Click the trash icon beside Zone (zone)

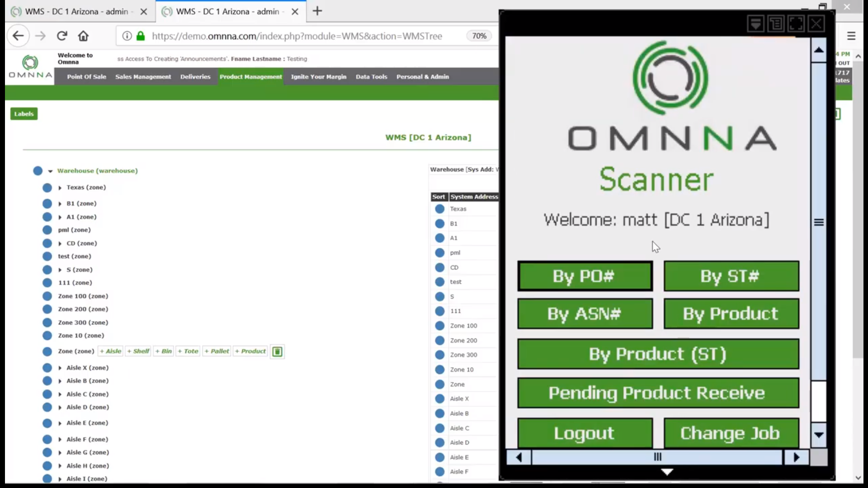pos(277,352)
